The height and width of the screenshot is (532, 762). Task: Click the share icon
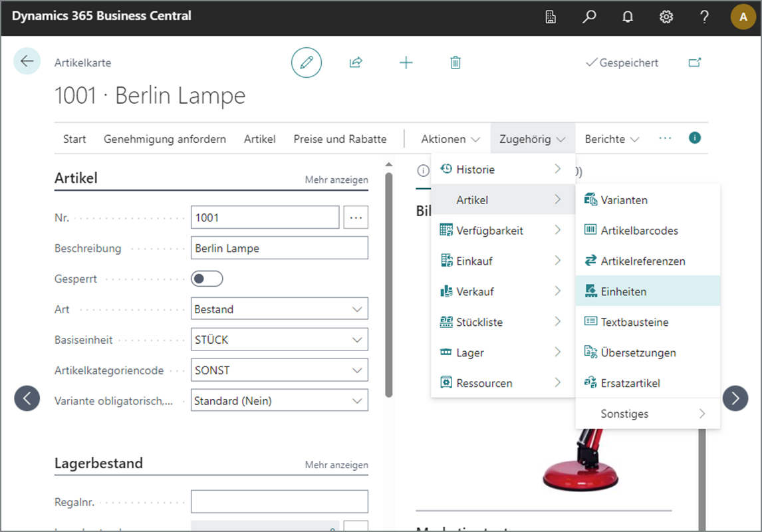356,63
